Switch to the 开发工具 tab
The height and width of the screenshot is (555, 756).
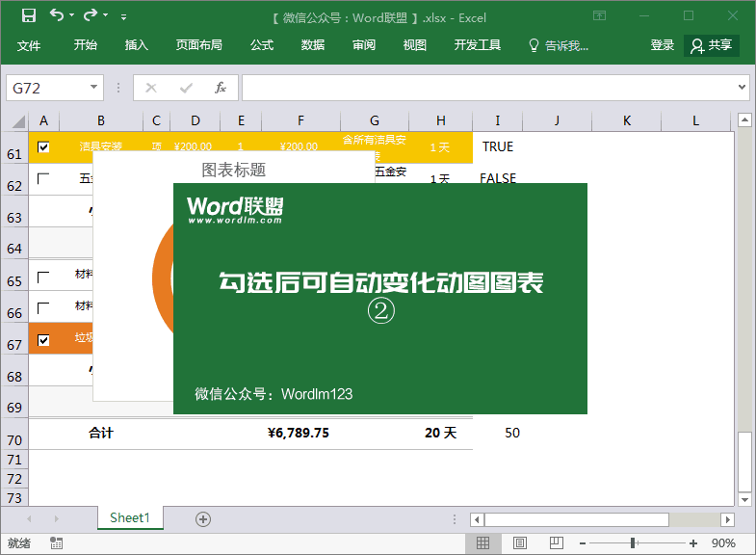tap(478, 45)
